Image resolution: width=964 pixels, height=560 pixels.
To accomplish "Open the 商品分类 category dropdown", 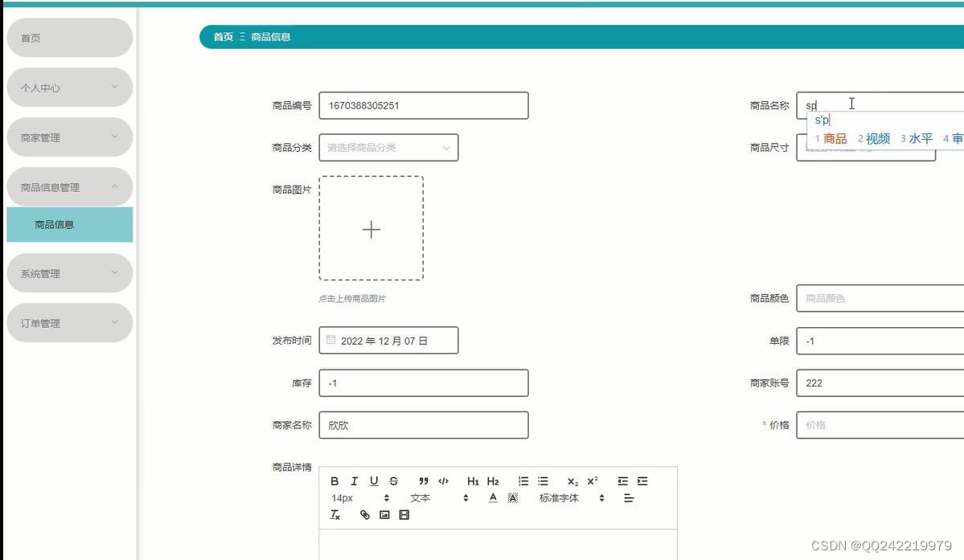I will click(388, 147).
